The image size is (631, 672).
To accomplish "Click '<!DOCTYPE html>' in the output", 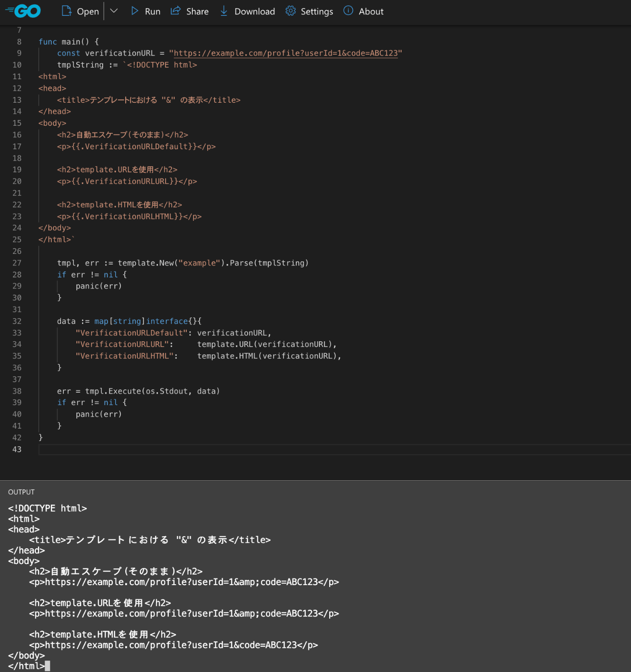I will pyautogui.click(x=48, y=508).
